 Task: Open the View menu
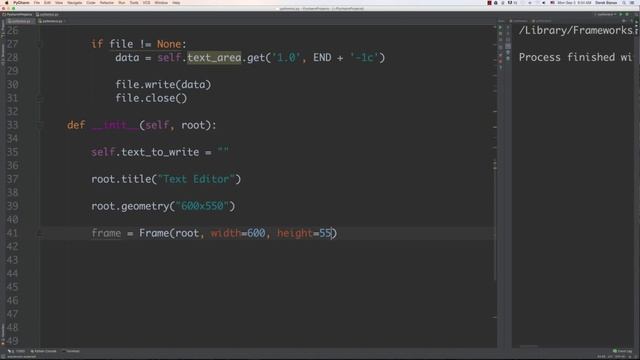(59, 2)
